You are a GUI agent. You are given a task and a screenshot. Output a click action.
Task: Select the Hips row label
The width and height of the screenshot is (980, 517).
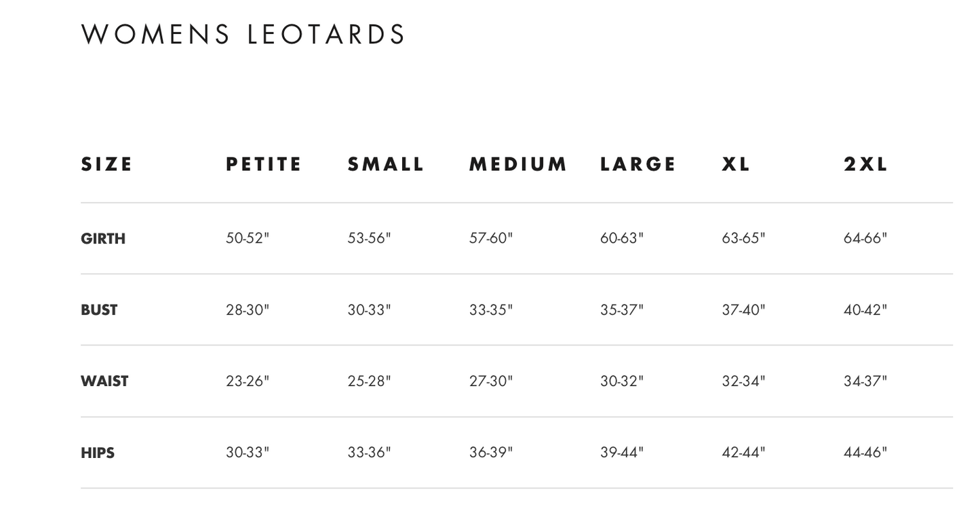[98, 453]
